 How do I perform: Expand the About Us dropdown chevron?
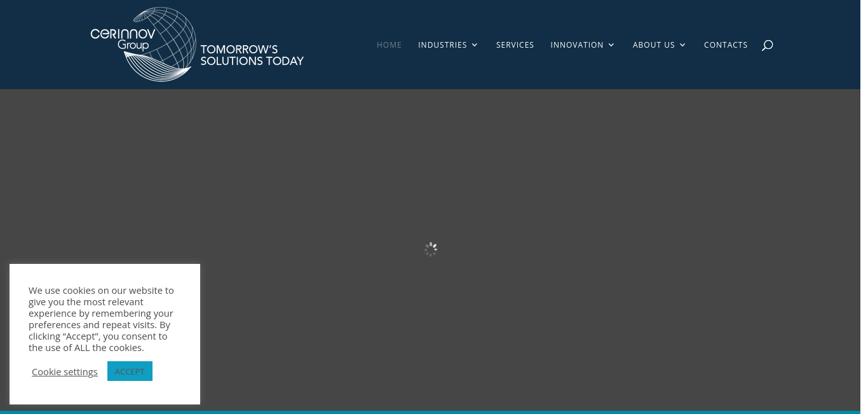click(x=682, y=45)
